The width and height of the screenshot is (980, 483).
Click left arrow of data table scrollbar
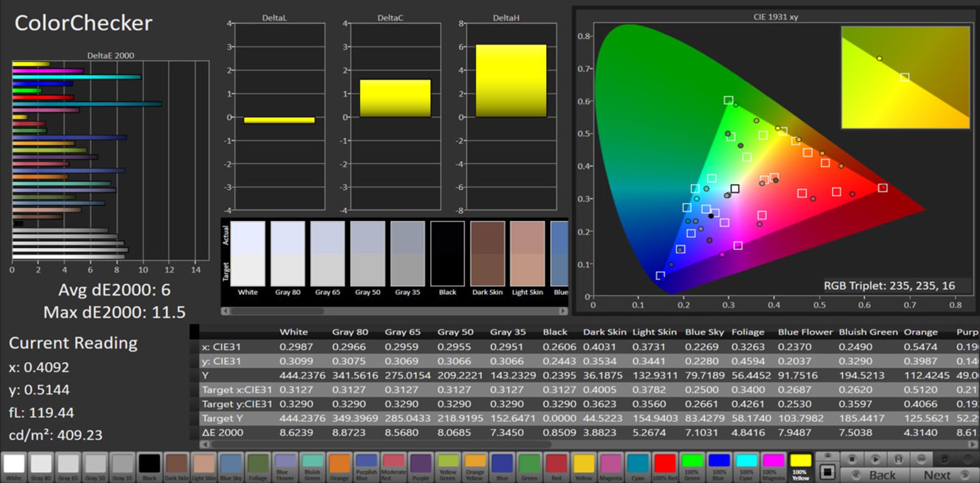point(204,444)
